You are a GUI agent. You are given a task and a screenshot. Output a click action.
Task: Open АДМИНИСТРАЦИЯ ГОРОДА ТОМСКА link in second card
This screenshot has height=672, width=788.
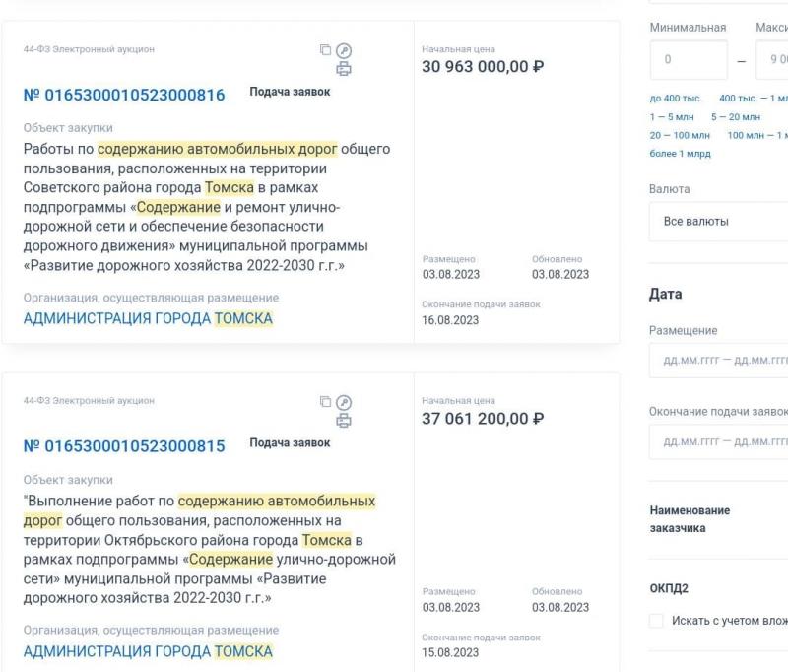[148, 651]
